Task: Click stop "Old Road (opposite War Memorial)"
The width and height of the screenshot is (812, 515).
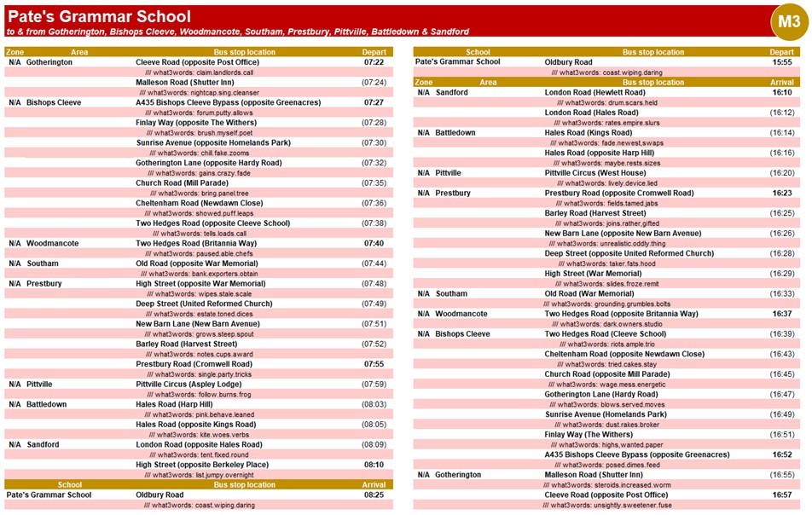Action: [197, 264]
